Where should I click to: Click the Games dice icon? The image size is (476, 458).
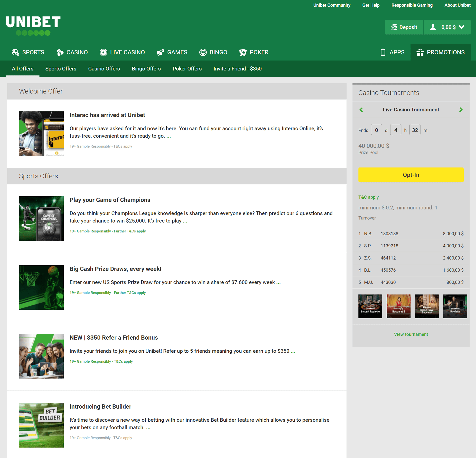tap(161, 52)
